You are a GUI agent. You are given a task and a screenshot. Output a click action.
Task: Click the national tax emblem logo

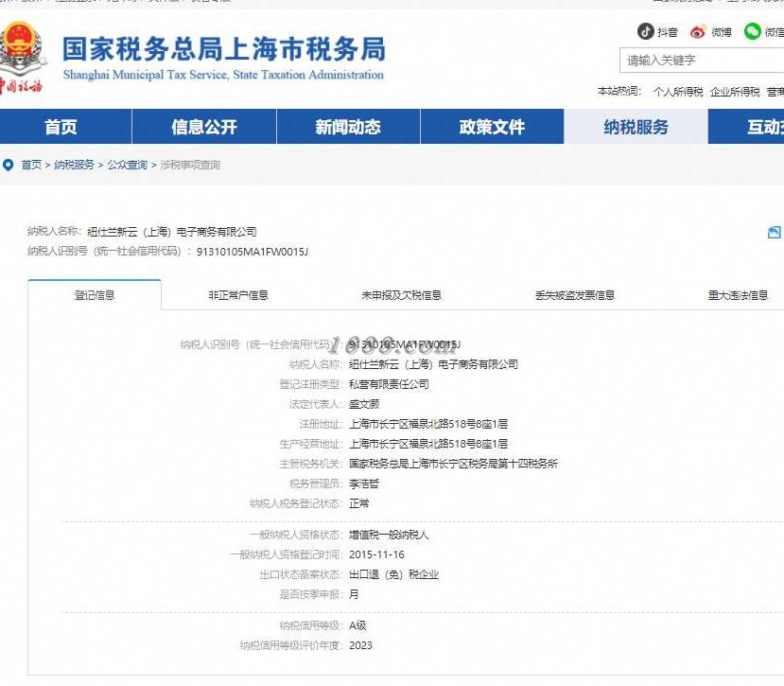coord(23,58)
